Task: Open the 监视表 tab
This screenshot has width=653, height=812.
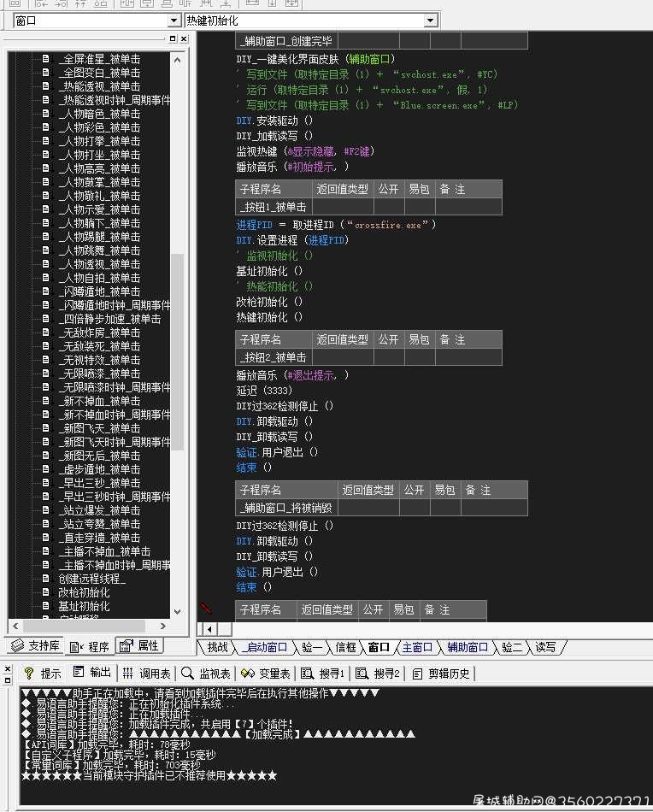Action: click(206, 674)
